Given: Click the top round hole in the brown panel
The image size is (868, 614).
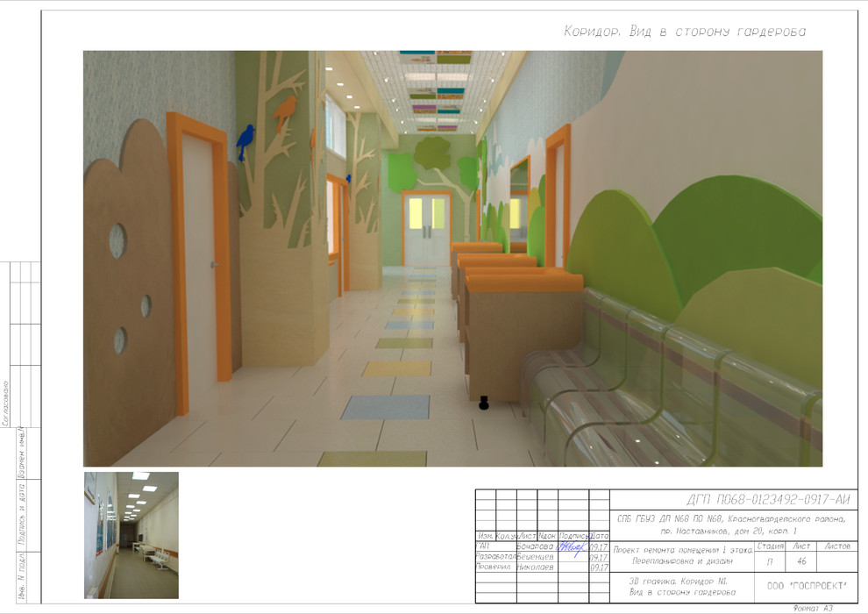Looking at the screenshot, I should (117, 240).
